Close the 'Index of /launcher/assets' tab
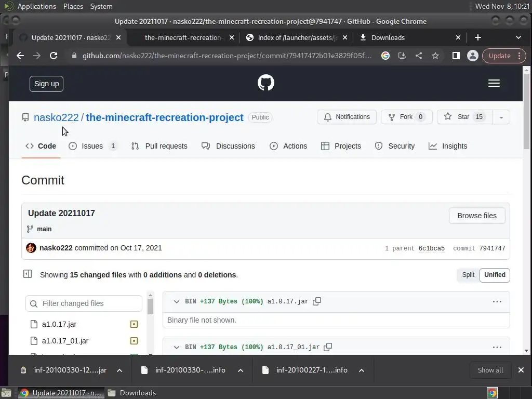The height and width of the screenshot is (399, 532). tap(345, 37)
